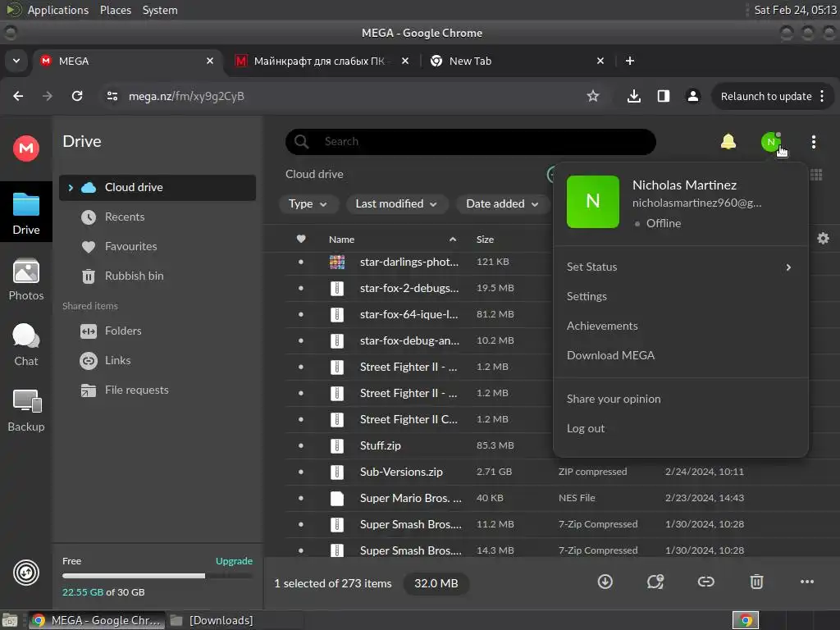Click the get link icon in bottom bar
840x630 pixels.
pyautogui.click(x=705, y=582)
